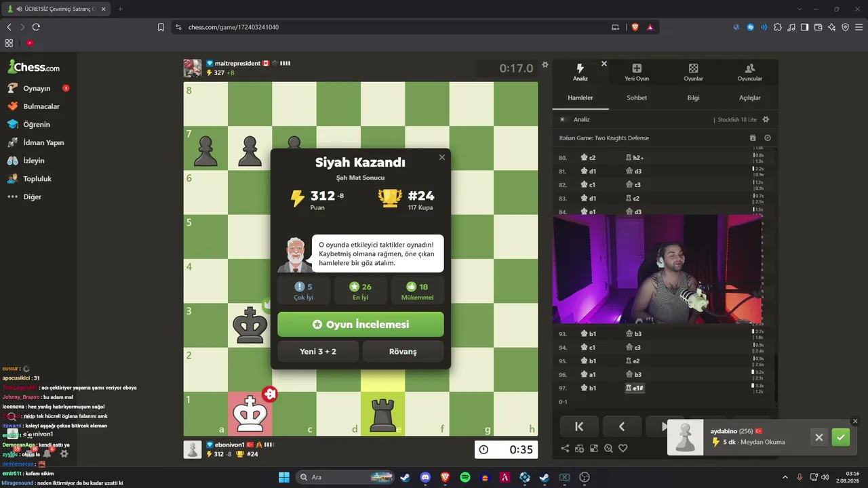
Task: Jump to first move button
Action: tap(579, 426)
